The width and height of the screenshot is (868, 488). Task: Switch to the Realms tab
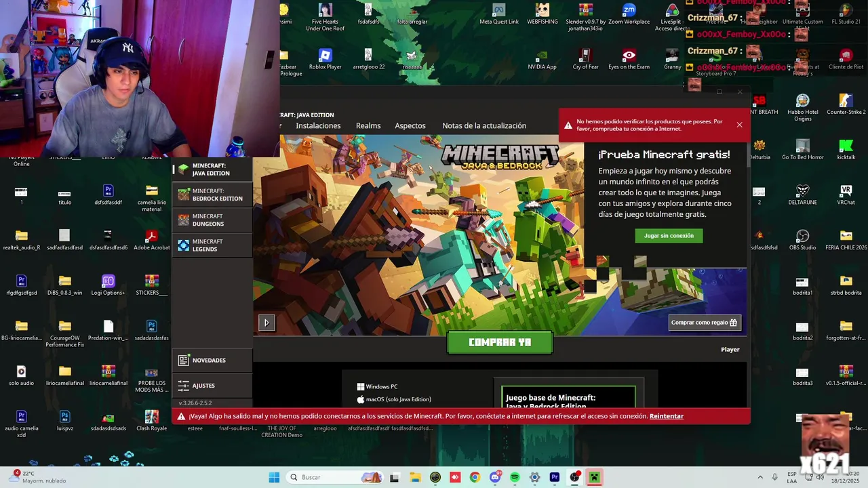[368, 125]
